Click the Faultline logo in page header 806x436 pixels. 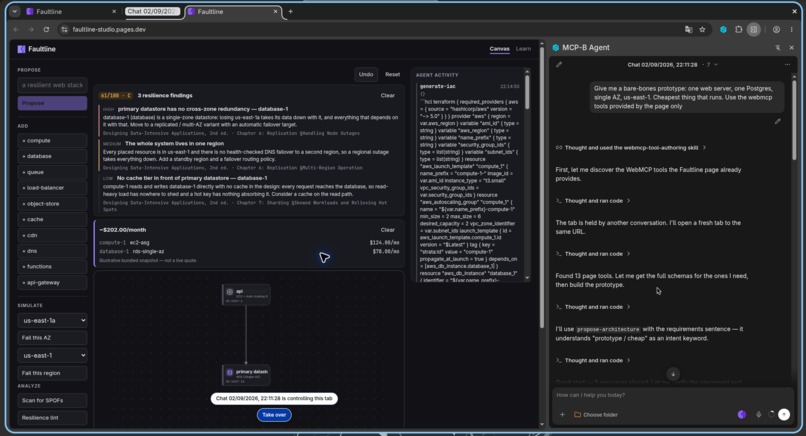tap(36, 49)
